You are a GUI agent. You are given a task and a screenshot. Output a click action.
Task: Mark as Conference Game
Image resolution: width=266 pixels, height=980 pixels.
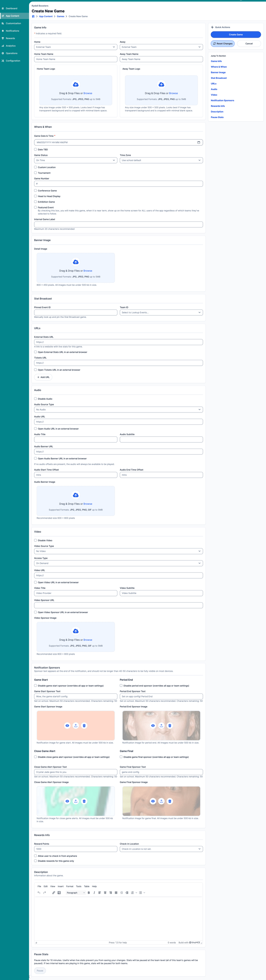tap(35, 191)
